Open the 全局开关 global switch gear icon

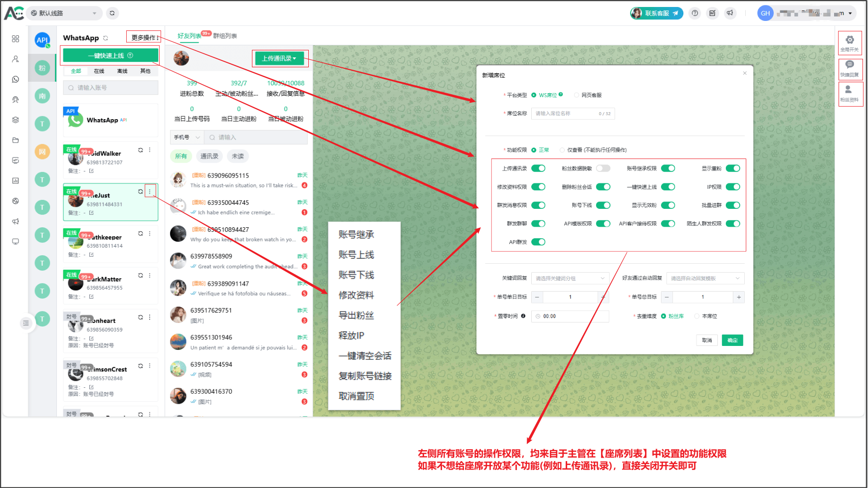click(850, 41)
